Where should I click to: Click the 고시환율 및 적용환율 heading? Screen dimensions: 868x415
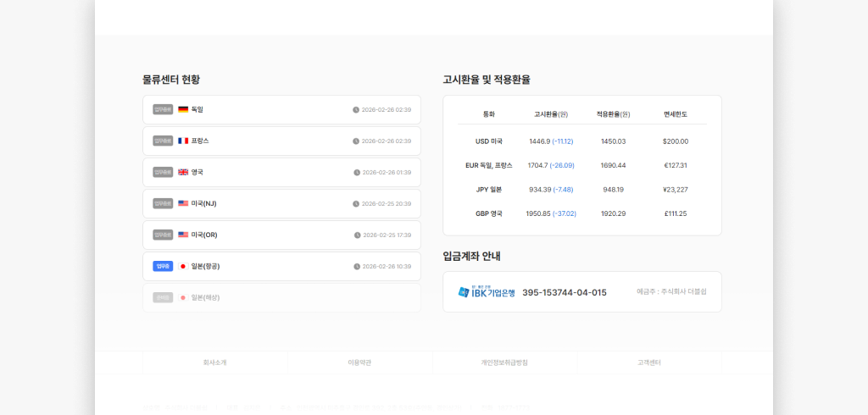(487, 80)
